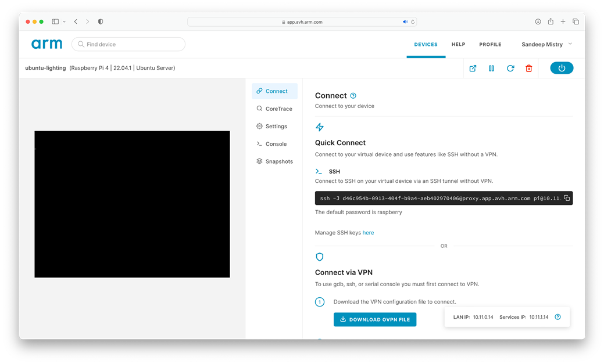Click the arm logo

(x=47, y=44)
